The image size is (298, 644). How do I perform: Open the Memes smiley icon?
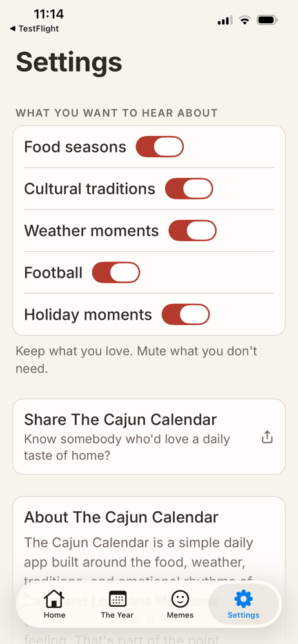180,599
